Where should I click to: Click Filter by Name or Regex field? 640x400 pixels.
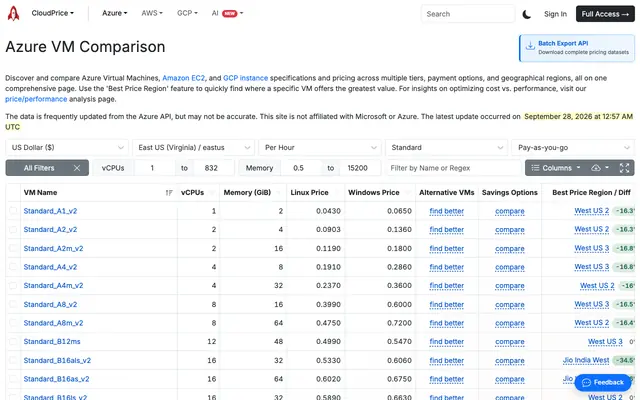click(x=453, y=168)
